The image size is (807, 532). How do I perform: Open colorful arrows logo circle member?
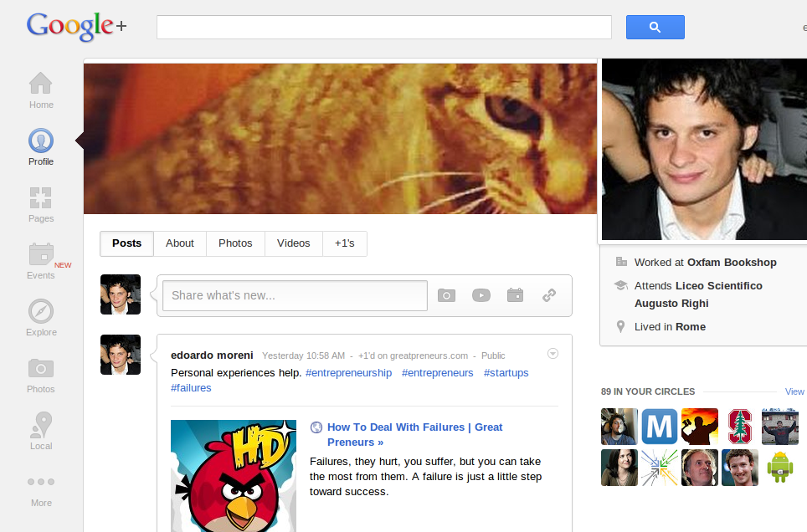click(x=660, y=467)
